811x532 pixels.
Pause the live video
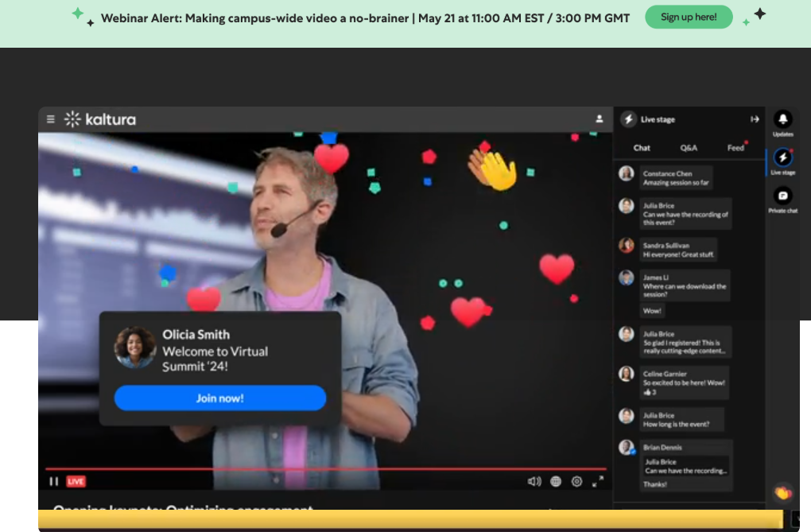pos(54,481)
